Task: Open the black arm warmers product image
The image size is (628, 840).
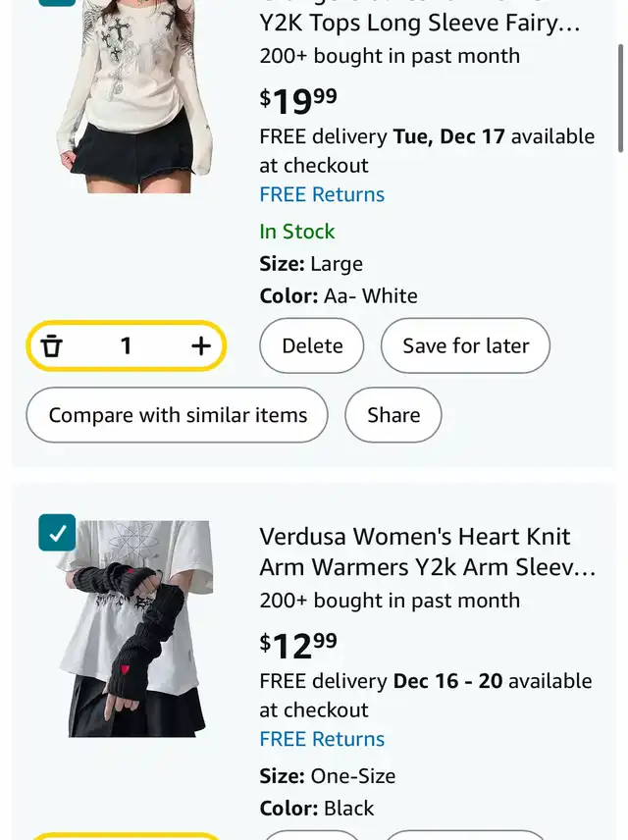Action: coord(135,628)
